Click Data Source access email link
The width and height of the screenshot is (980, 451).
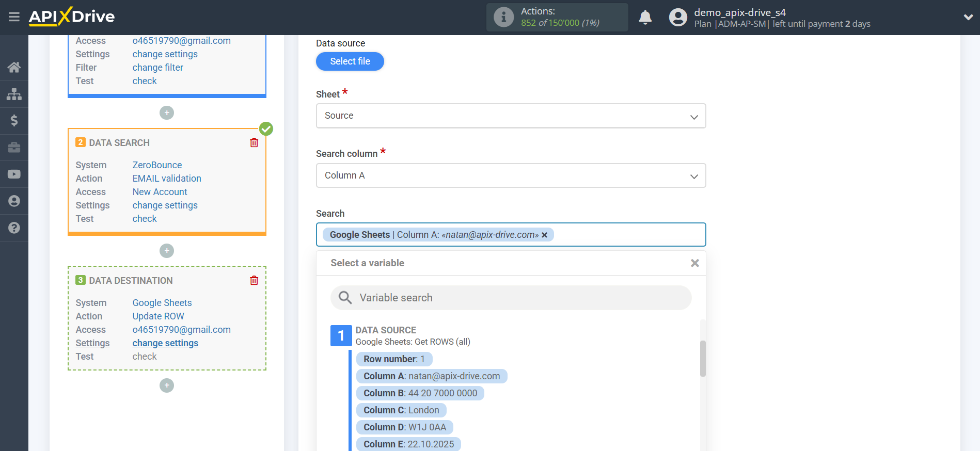tap(181, 41)
